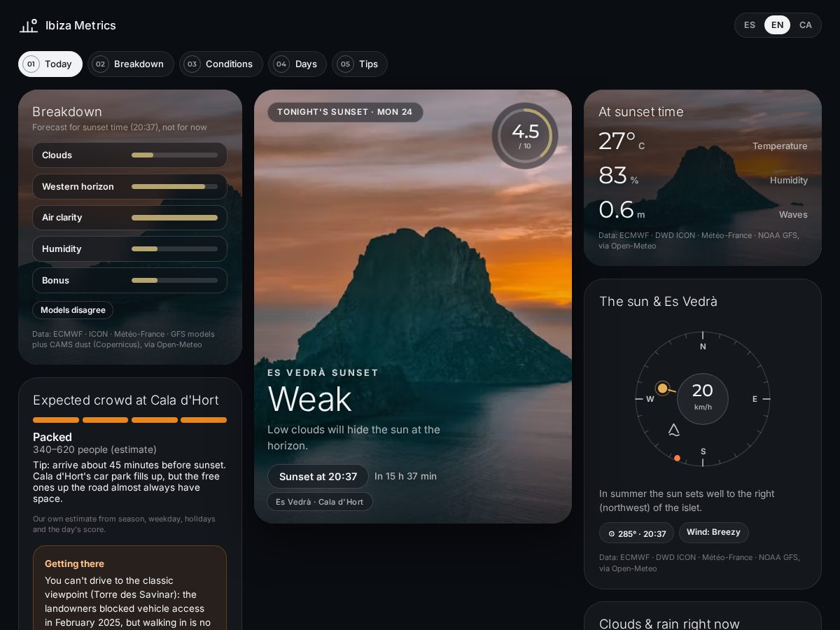Screen dimensions: 840x630
Task: Click the crowd level orange bar
Action: [x=129, y=420]
